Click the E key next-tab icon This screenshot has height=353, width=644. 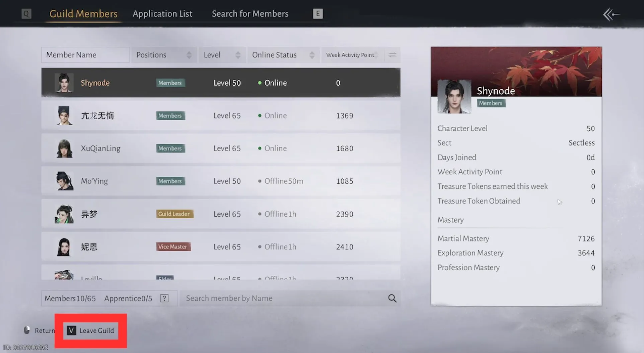317,14
